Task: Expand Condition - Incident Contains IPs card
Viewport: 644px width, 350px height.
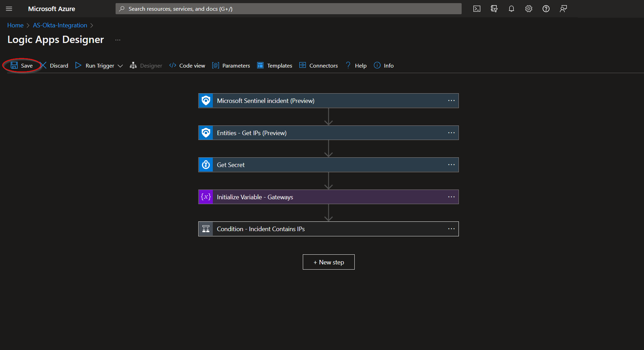Action: pos(328,229)
